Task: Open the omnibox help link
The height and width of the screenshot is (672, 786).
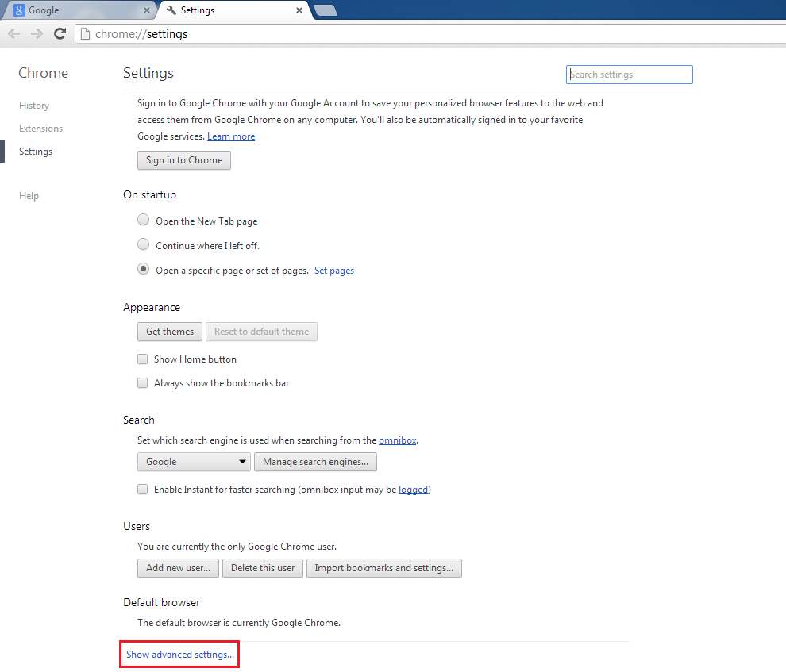Action: click(398, 440)
